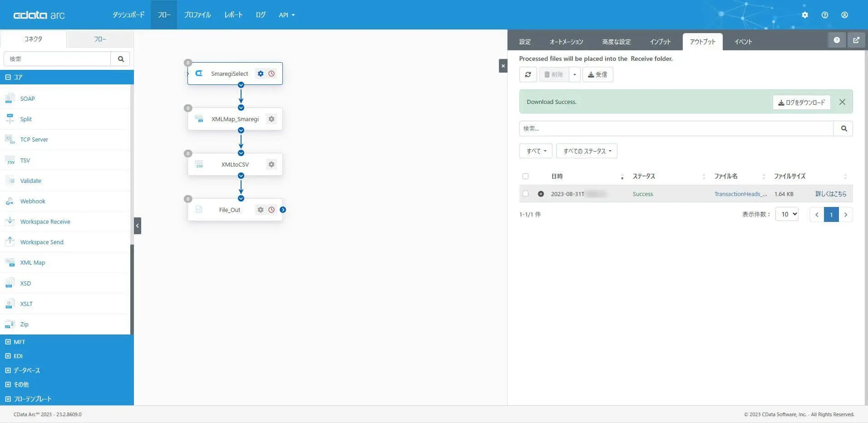Open schedule clock icon on SmaregiSelect connector
This screenshot has height=423, width=868.
pyautogui.click(x=271, y=73)
